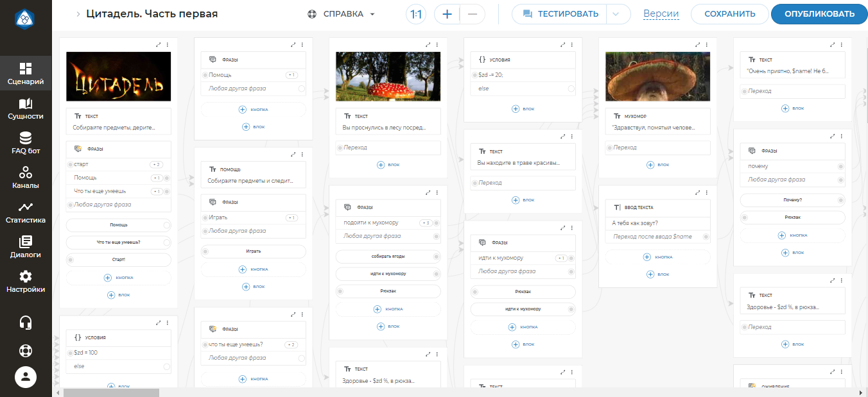The height and width of the screenshot is (397, 868).
Task: Click the Играть button
Action: 253,251
